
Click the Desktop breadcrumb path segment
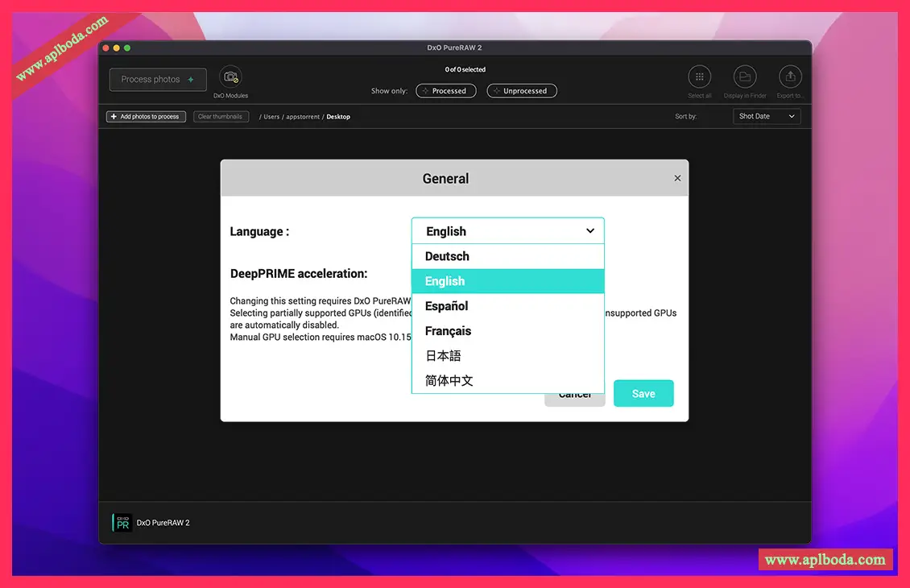pos(338,117)
